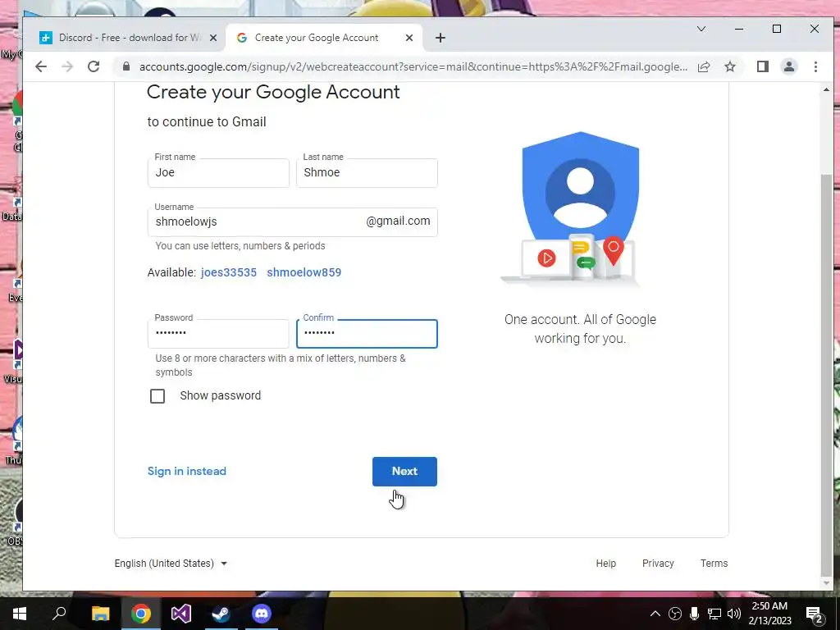Reload the page with the refresh icon

pos(94,66)
